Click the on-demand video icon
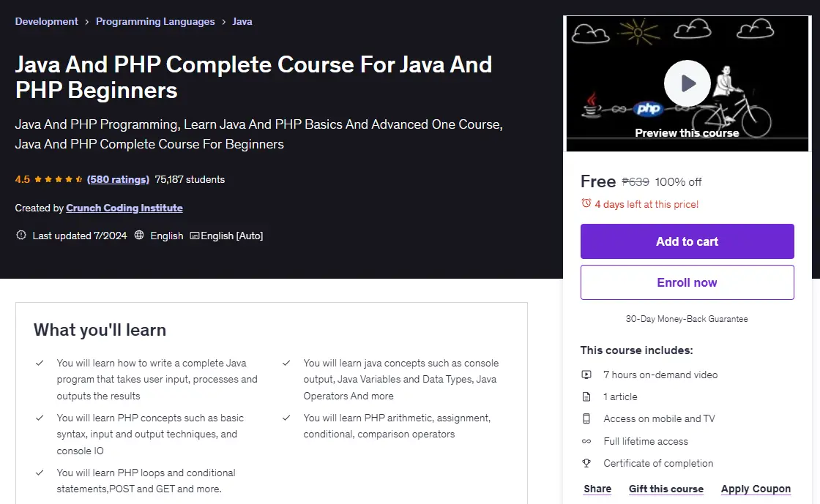The width and height of the screenshot is (820, 504). [586, 375]
